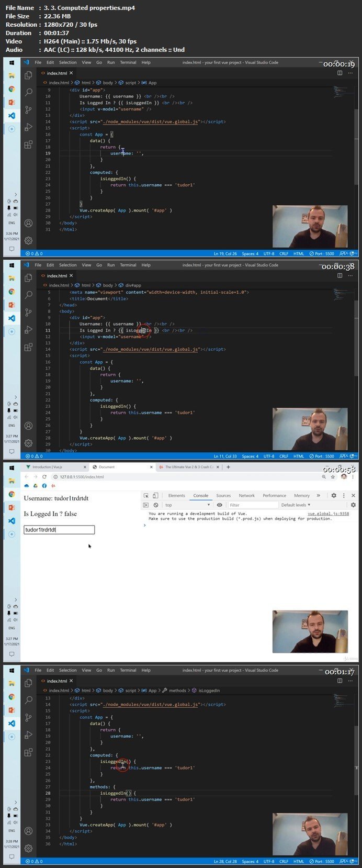The height and width of the screenshot is (868, 362).
Task: Toggle the DevTools device toolbar icon
Action: click(155, 495)
